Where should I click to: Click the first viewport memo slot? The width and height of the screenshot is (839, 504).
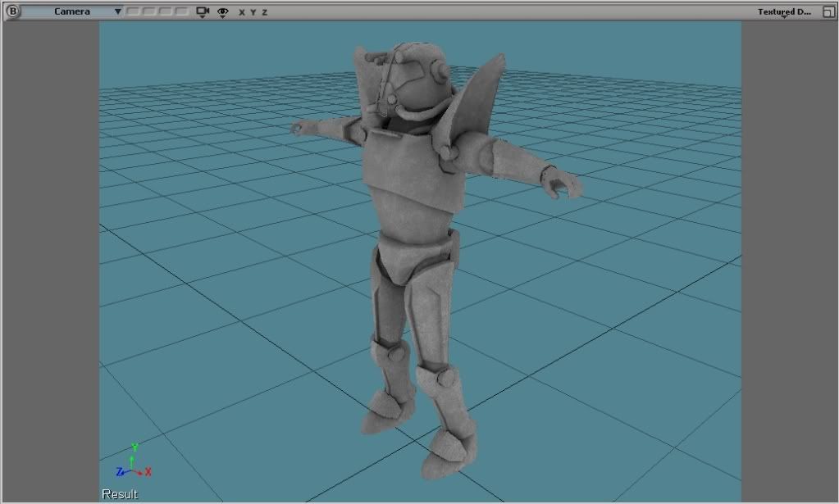coord(133,11)
